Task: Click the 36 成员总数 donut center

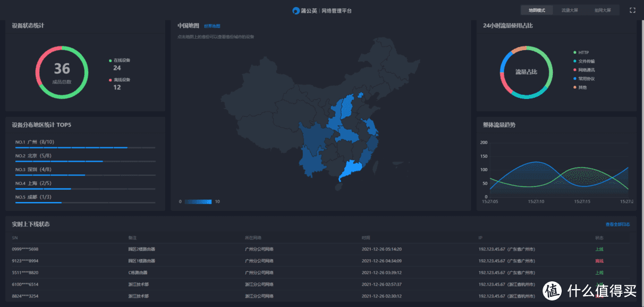Action: tap(61, 73)
